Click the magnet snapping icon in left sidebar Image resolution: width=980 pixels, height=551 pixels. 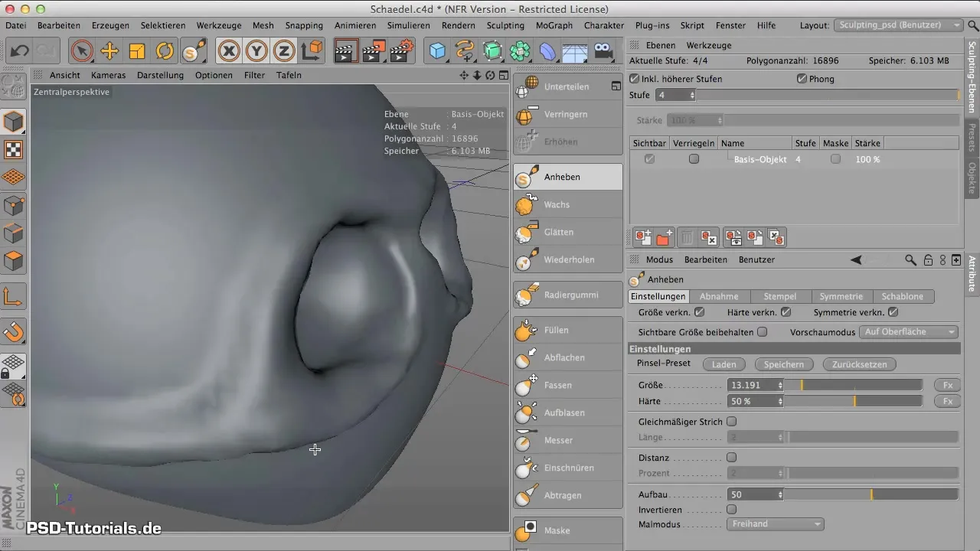coord(14,331)
